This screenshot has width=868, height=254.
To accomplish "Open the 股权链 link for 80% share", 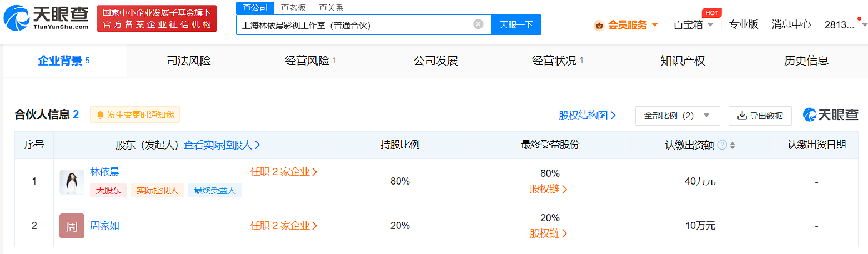I will tap(549, 189).
